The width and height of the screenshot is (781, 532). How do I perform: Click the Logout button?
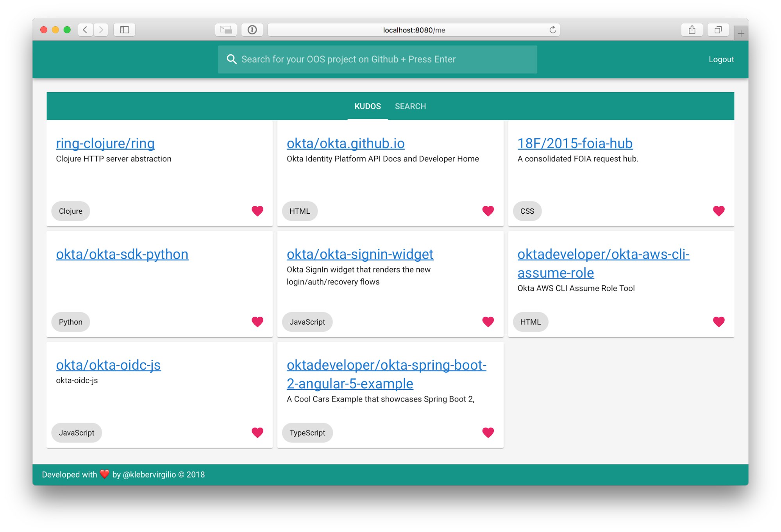(721, 59)
